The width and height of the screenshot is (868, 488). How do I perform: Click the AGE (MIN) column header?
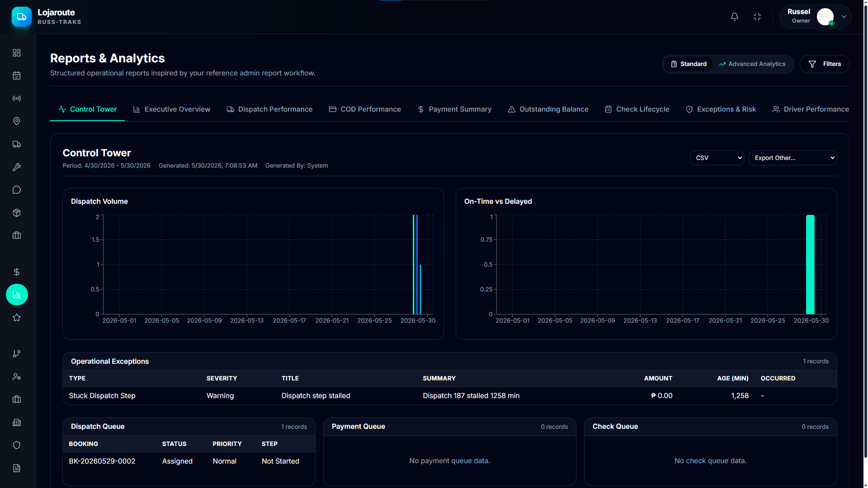point(732,379)
